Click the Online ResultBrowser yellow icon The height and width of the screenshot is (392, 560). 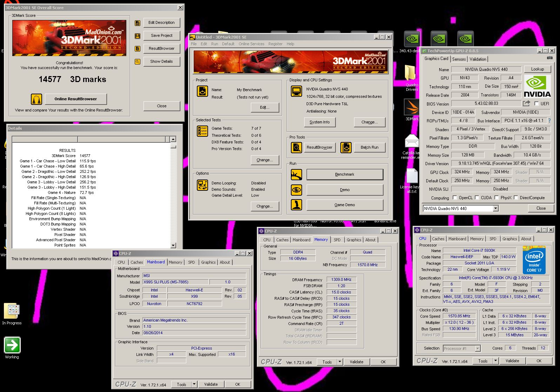point(36,99)
